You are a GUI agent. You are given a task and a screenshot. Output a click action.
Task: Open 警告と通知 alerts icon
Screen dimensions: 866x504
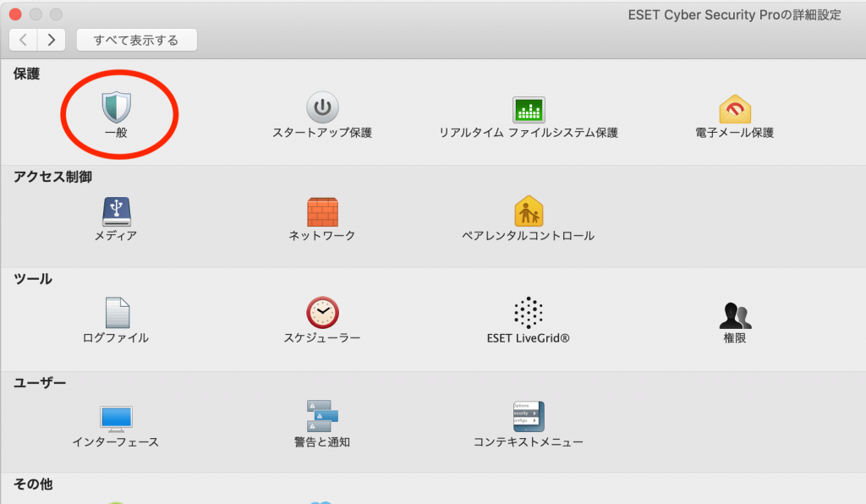(322, 416)
